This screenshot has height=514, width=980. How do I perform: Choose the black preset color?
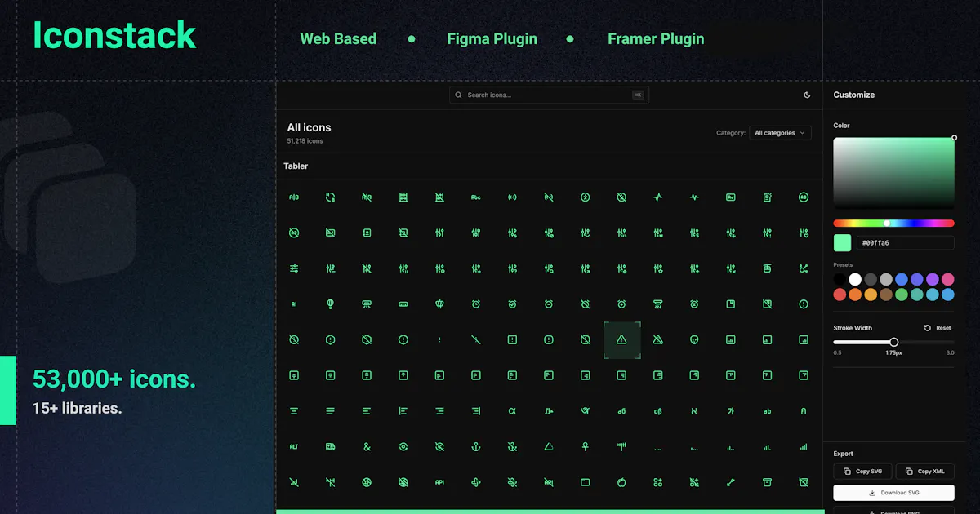pos(840,280)
